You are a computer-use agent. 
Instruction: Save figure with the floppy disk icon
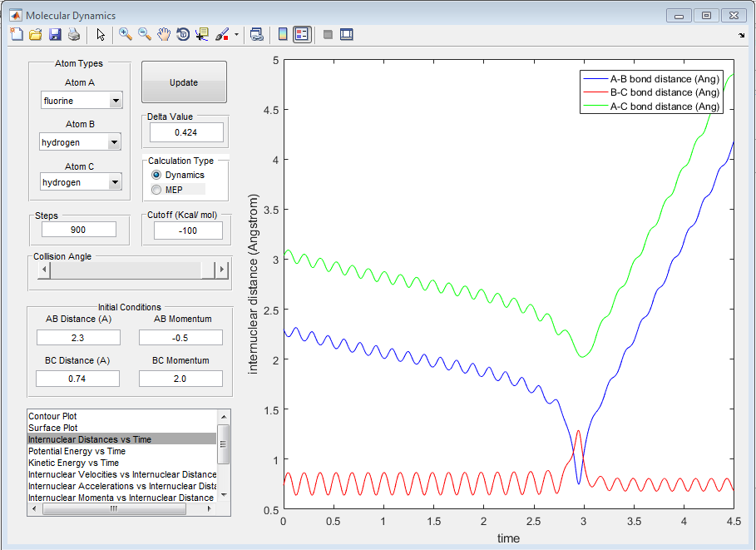[x=55, y=34]
